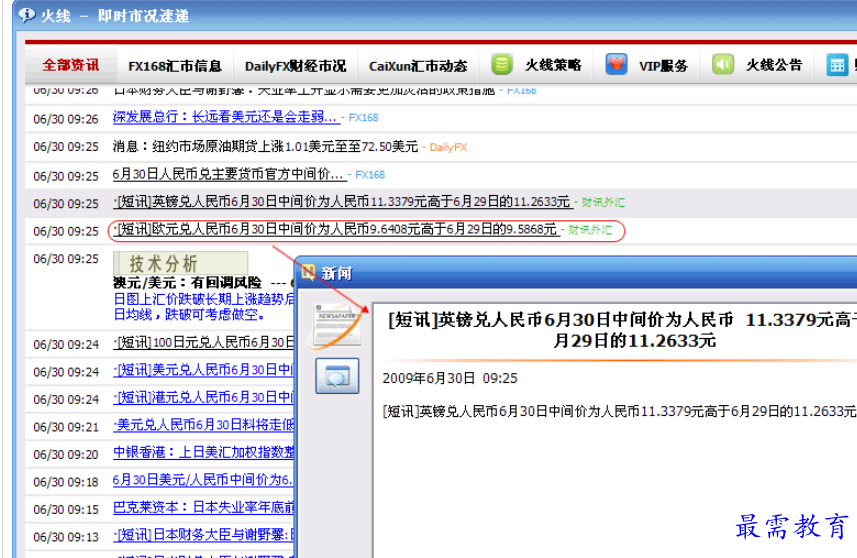Viewport: 857px width, 558px height.
Task: Click date 2009年6月30日 09:25 in 新闻 window
Action: click(450, 379)
